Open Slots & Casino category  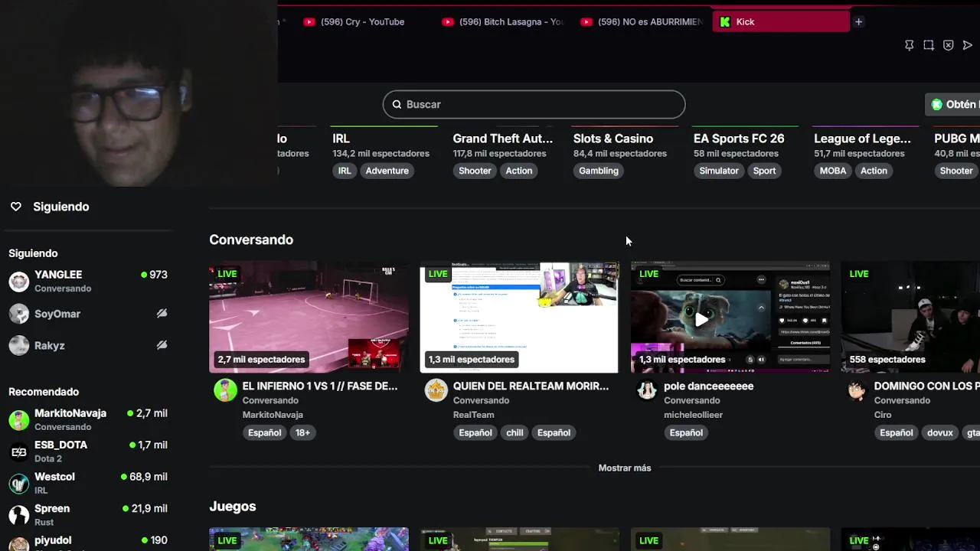click(x=612, y=139)
